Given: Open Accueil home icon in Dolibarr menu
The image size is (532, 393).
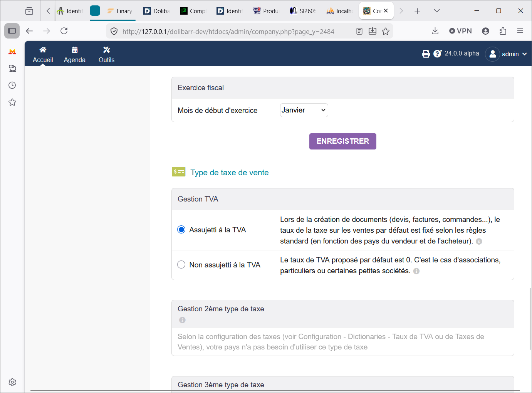Looking at the screenshot, I should [43, 50].
